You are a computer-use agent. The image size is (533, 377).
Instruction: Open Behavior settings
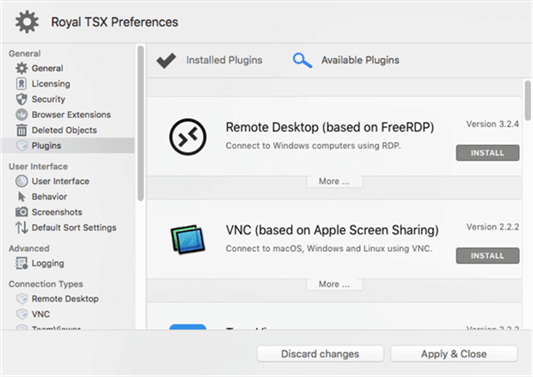(x=68, y=196)
